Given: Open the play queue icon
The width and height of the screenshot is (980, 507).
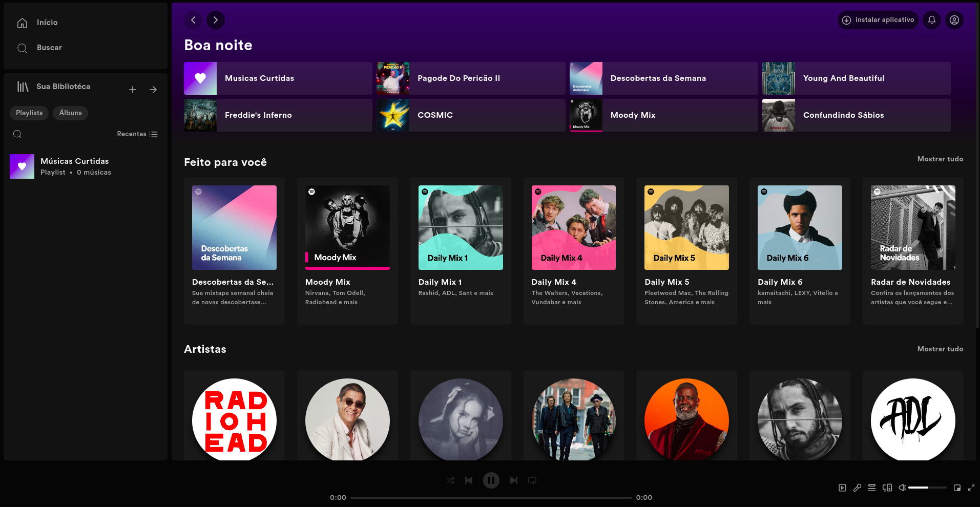Looking at the screenshot, I should [872, 488].
